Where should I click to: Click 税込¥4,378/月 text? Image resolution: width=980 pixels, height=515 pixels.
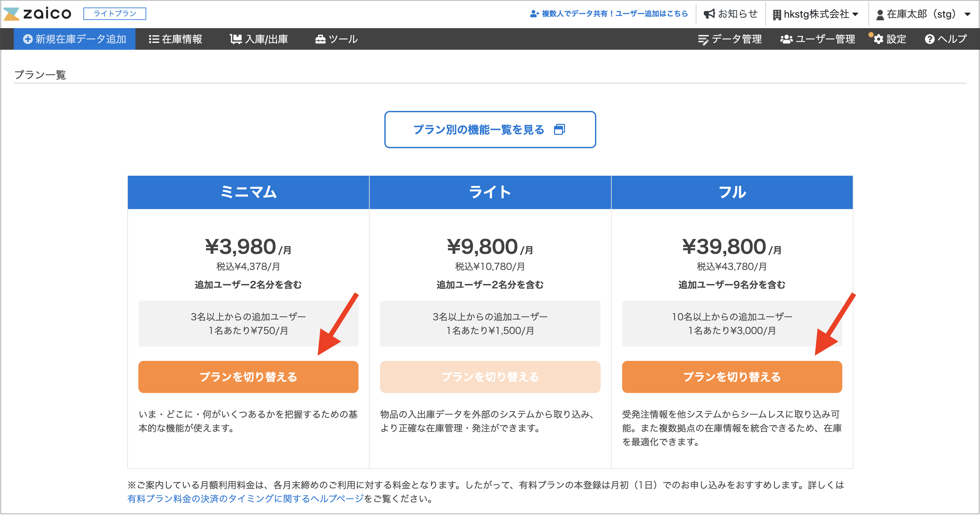pos(248,266)
